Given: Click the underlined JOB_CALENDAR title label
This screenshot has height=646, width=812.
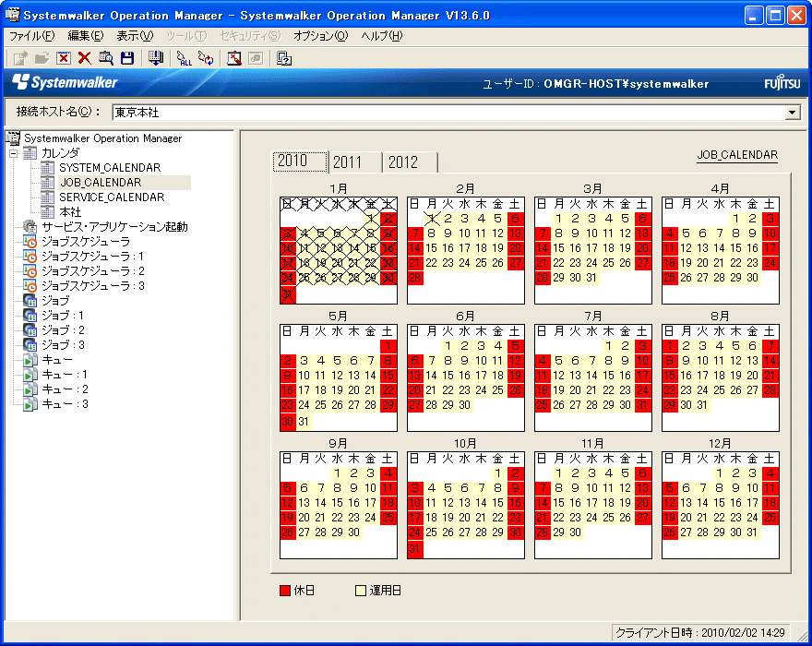Looking at the screenshot, I should (x=737, y=155).
